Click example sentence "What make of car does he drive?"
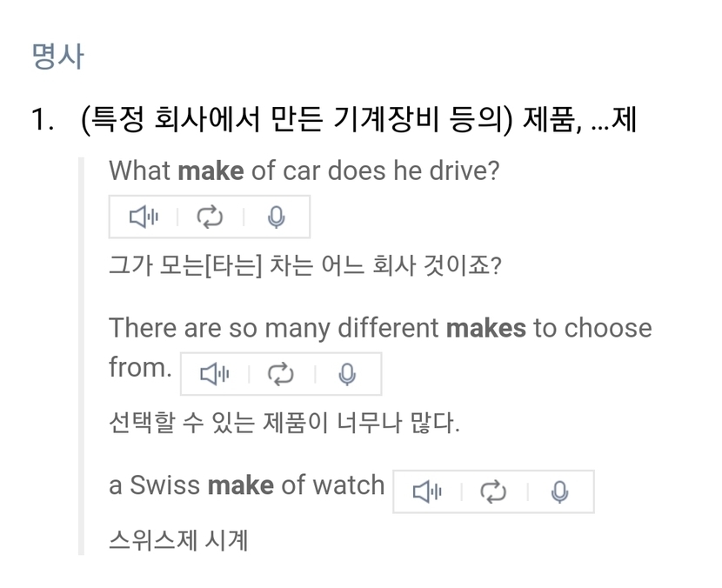This screenshot has width=722, height=588. coord(304,170)
